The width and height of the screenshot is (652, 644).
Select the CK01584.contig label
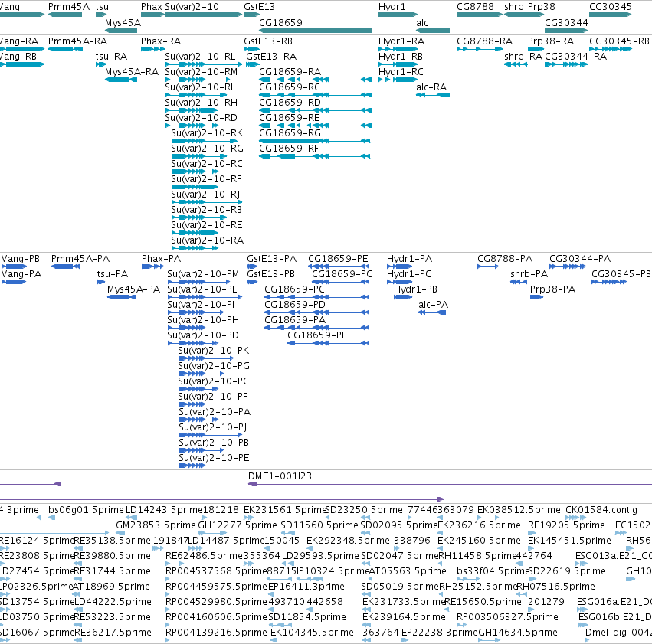[601, 510]
